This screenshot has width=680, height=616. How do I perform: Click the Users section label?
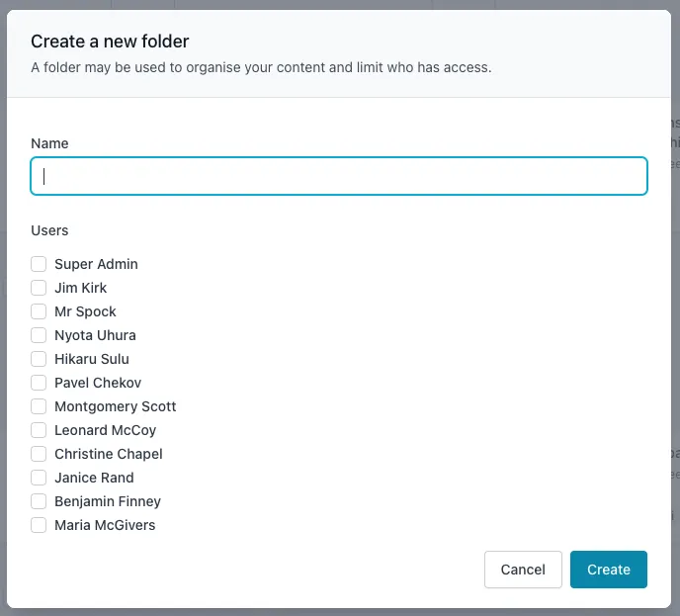tap(49, 230)
